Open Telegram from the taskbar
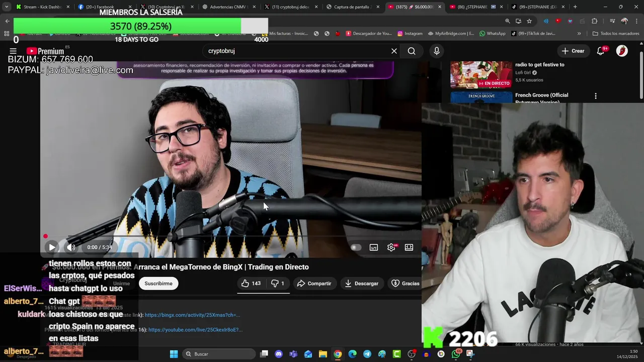The image size is (644, 362). point(367,354)
